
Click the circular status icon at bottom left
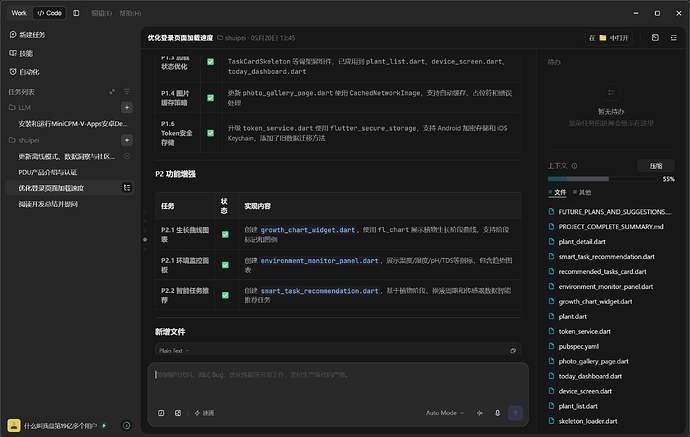point(126,426)
